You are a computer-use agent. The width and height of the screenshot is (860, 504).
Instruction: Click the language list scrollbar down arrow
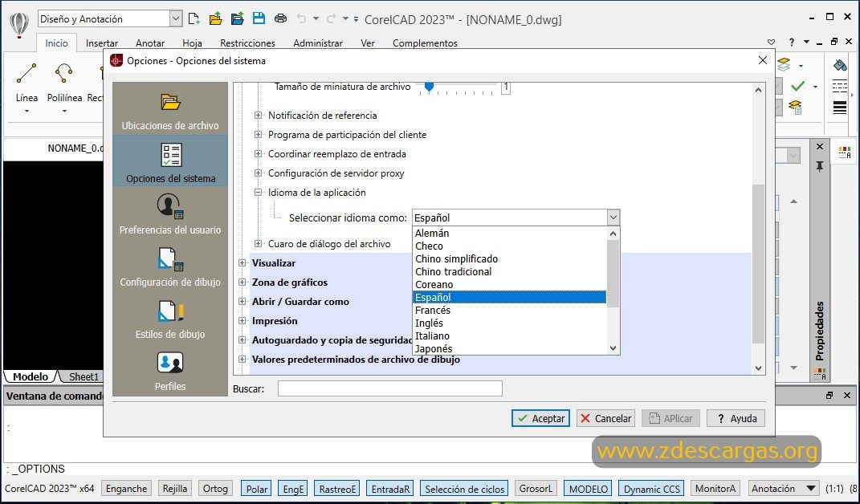(613, 348)
